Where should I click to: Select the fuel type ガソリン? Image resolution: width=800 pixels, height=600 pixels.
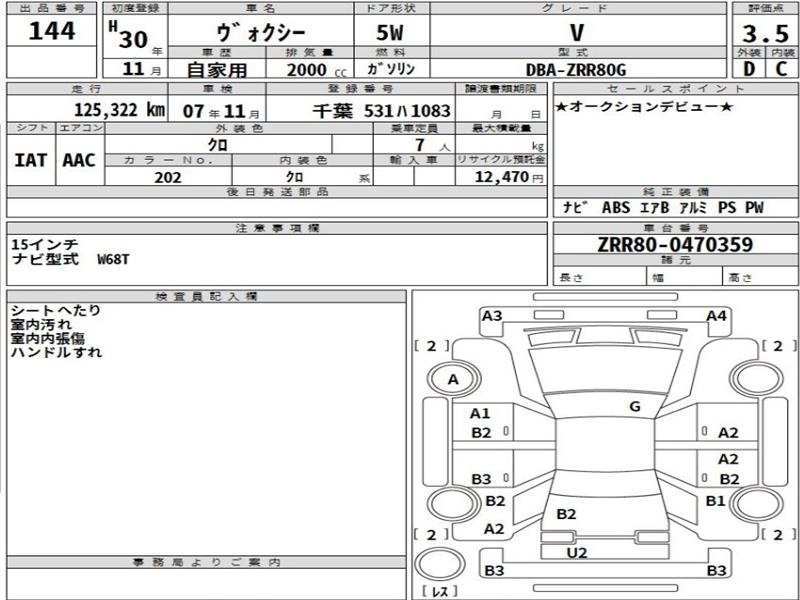click(x=391, y=69)
